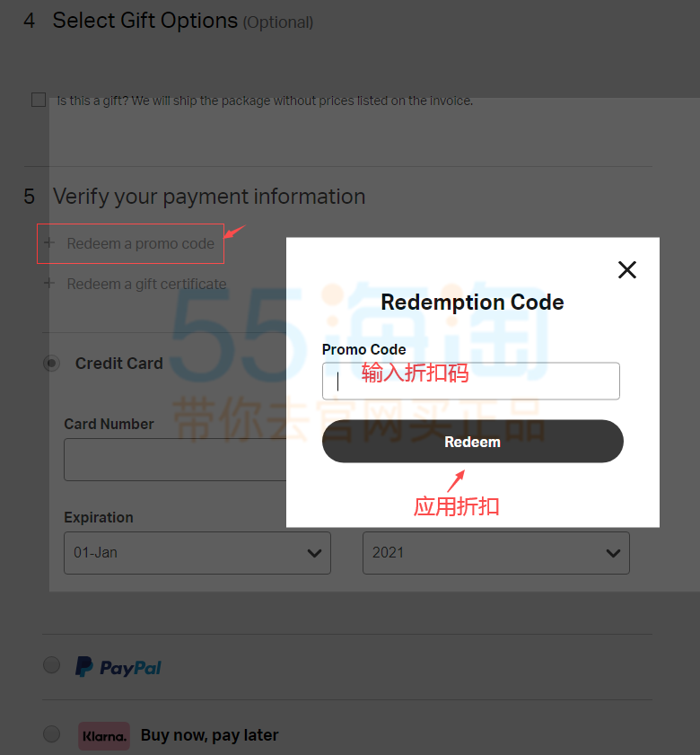
Task: Open the expiration month dropdown
Action: tap(197, 553)
